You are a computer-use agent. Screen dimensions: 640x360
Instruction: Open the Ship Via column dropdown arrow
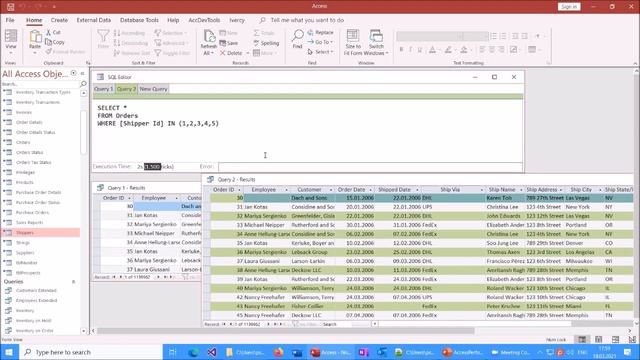482,190
